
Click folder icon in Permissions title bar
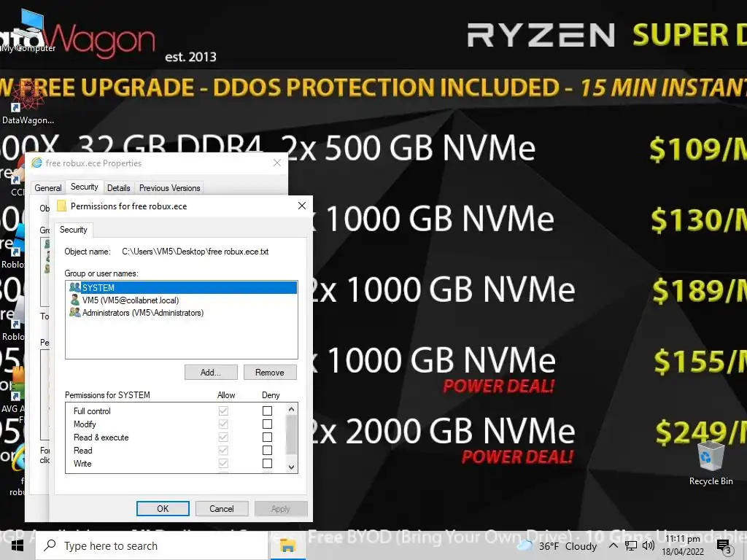(x=61, y=206)
